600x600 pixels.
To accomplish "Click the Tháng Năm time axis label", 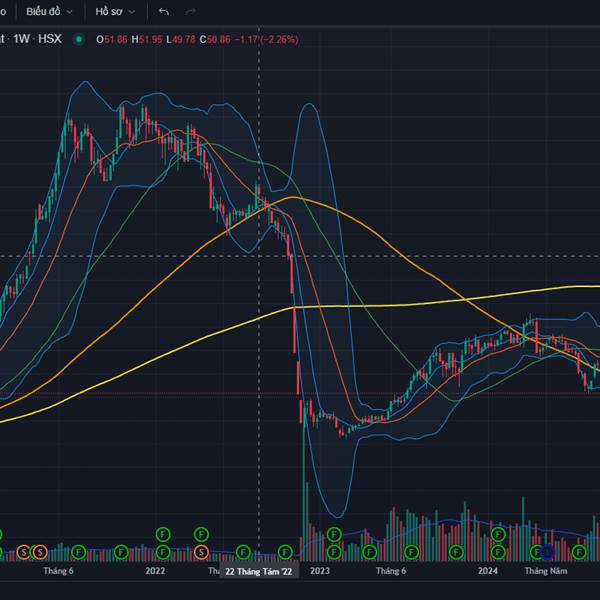I will 546,571.
